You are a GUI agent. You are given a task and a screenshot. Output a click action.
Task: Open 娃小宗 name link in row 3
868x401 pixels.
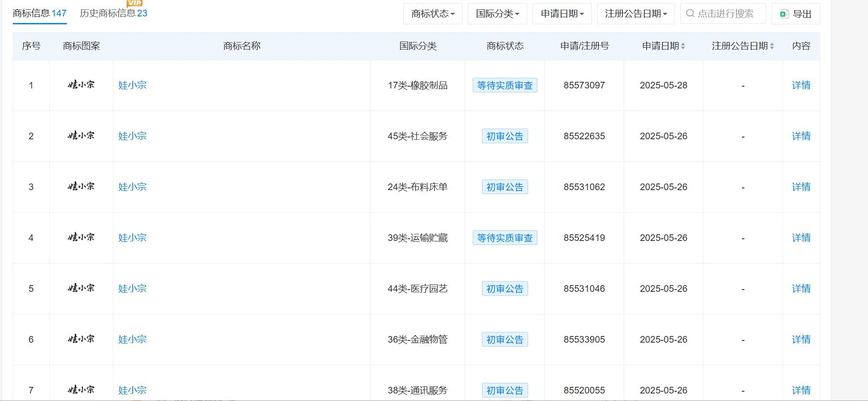132,187
